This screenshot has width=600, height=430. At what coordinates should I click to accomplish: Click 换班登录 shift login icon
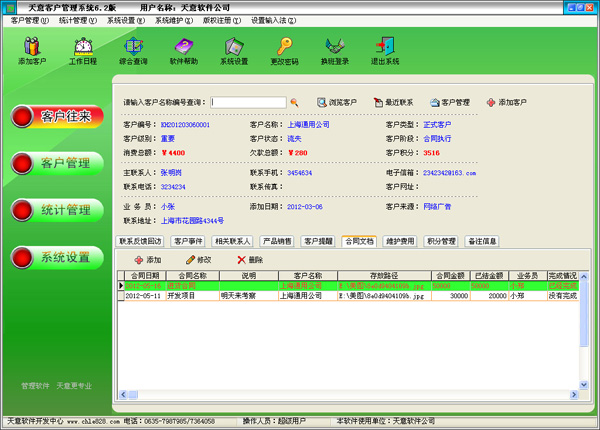[x=334, y=49]
